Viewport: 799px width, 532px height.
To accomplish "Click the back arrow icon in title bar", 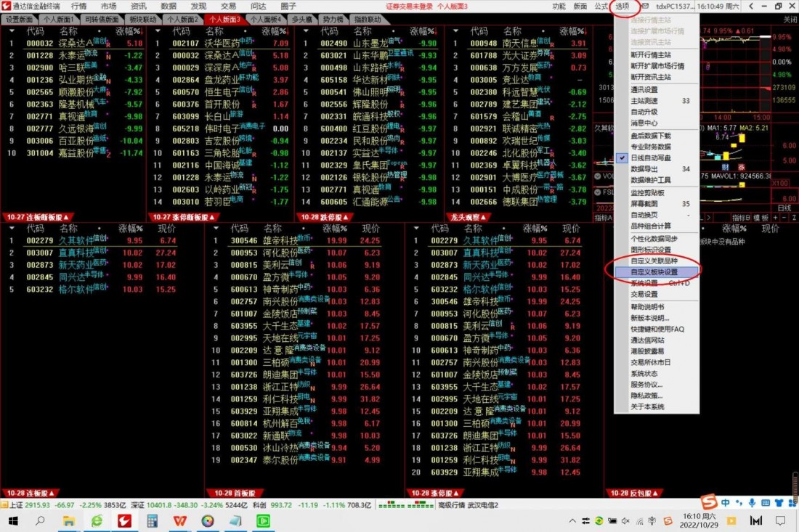I will click(x=751, y=6).
